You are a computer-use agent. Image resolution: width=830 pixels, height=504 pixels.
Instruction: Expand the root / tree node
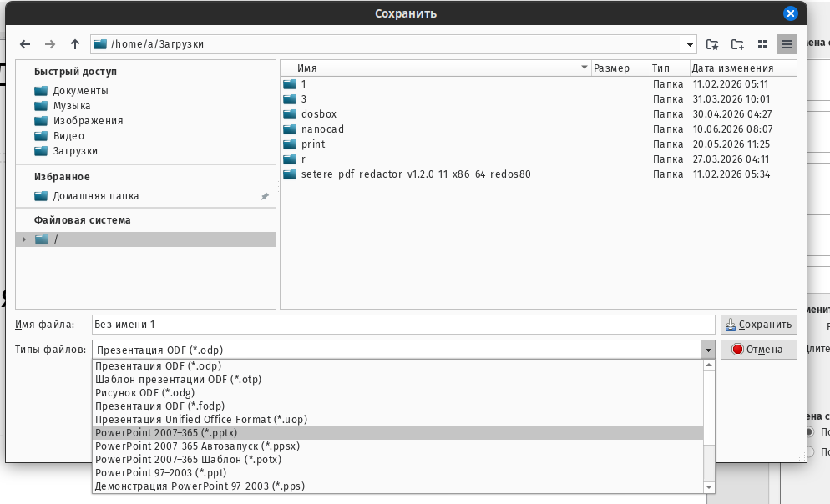click(24, 239)
